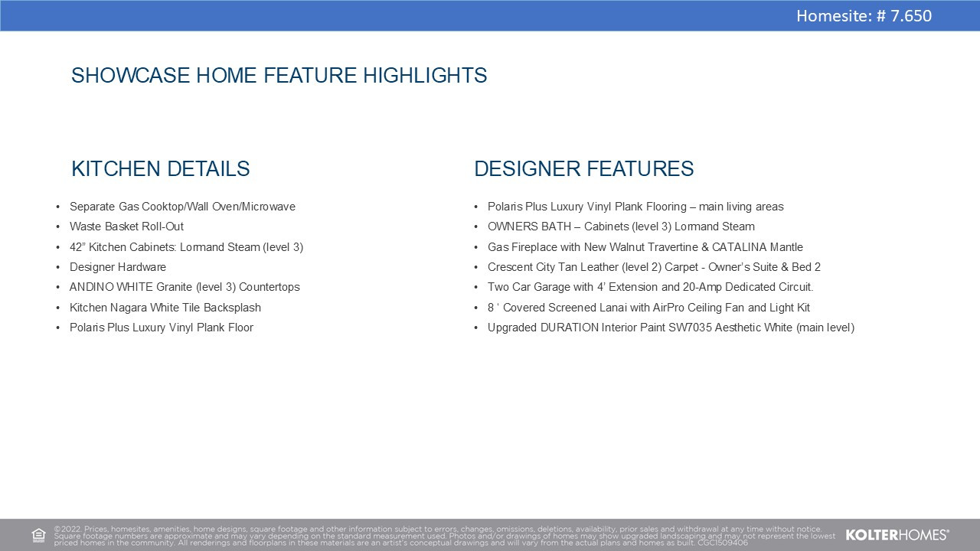980x551 pixels.
Task: Click the ©2022 disclaimer text in footer
Action: (x=444, y=536)
